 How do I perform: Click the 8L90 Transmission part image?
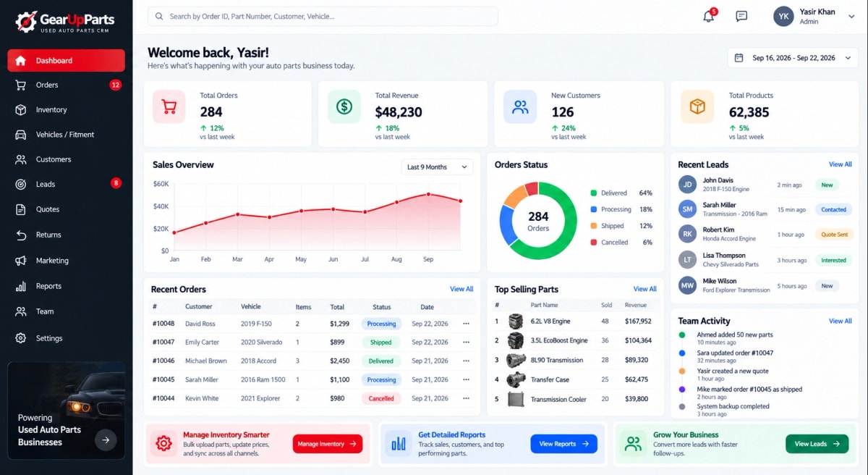516,360
